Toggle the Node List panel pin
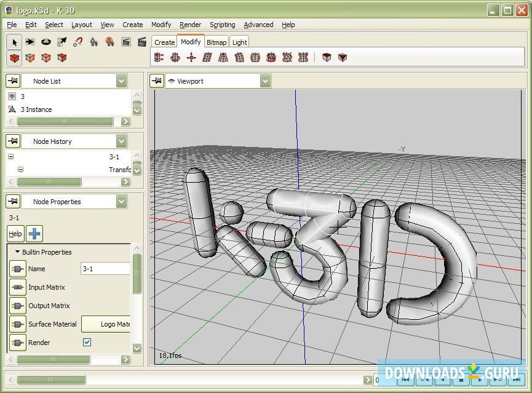The height and width of the screenshot is (393, 532). coord(14,81)
